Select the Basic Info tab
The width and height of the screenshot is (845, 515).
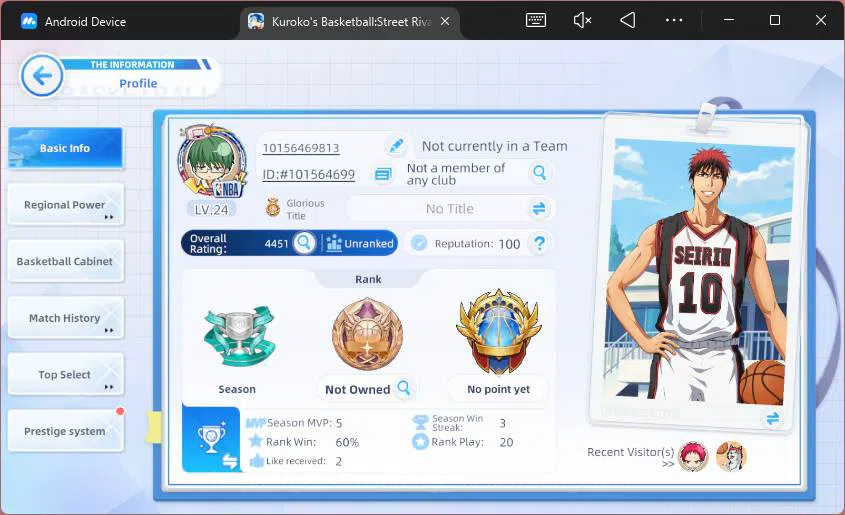(x=65, y=148)
